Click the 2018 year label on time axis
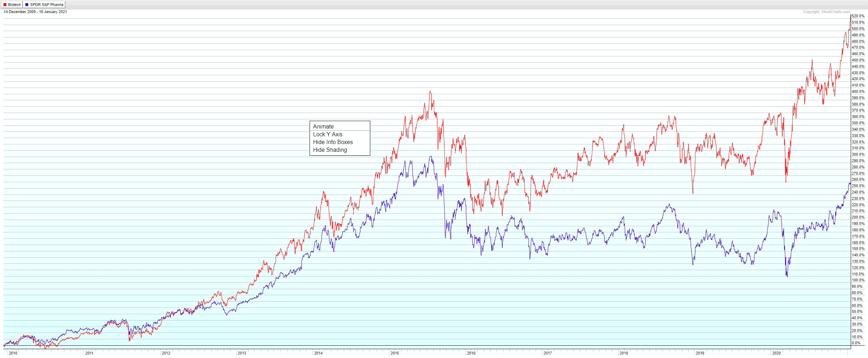The width and height of the screenshot is (868, 358). click(624, 353)
